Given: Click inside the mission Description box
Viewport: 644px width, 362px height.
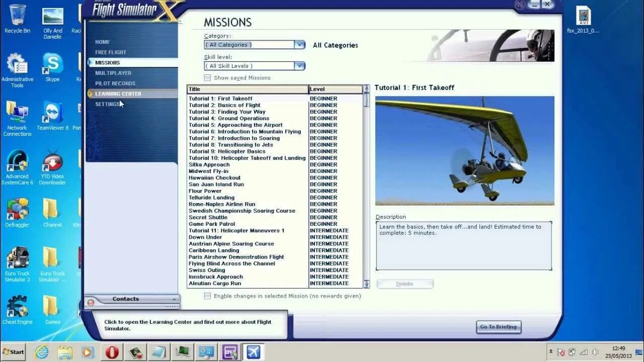Looking at the screenshot, I should click(x=464, y=246).
